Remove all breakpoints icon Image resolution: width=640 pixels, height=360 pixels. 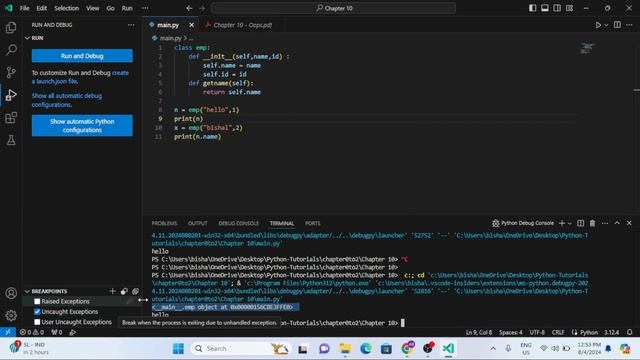pos(135,291)
